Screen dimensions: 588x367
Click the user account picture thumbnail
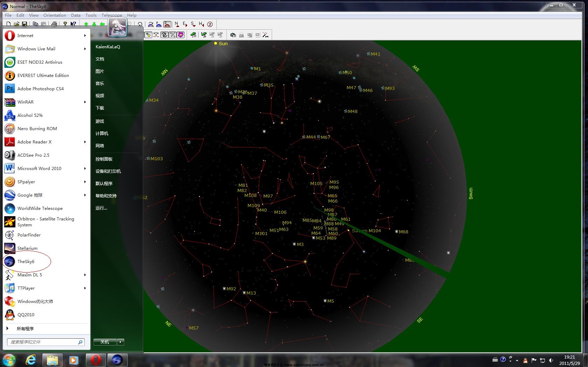[117, 27]
